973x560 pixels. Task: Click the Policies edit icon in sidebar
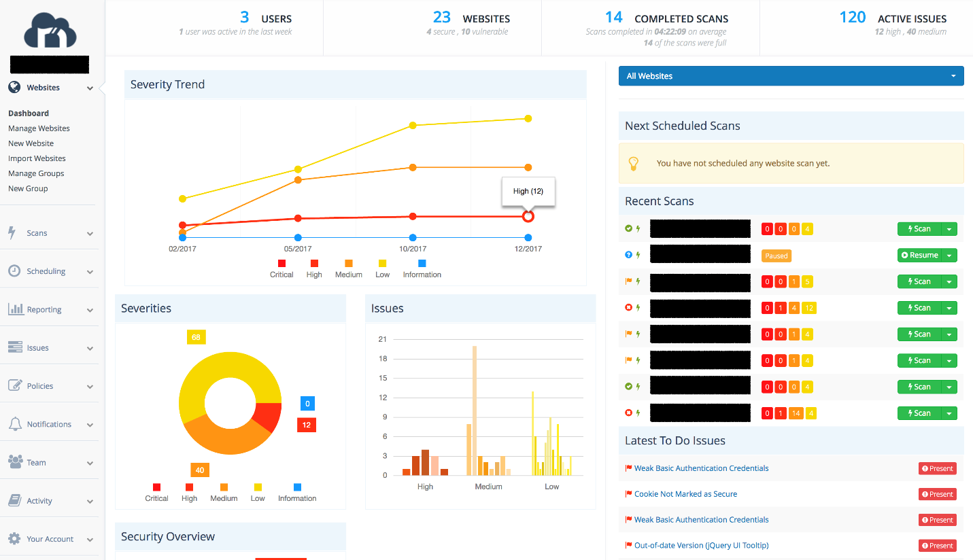(x=15, y=385)
